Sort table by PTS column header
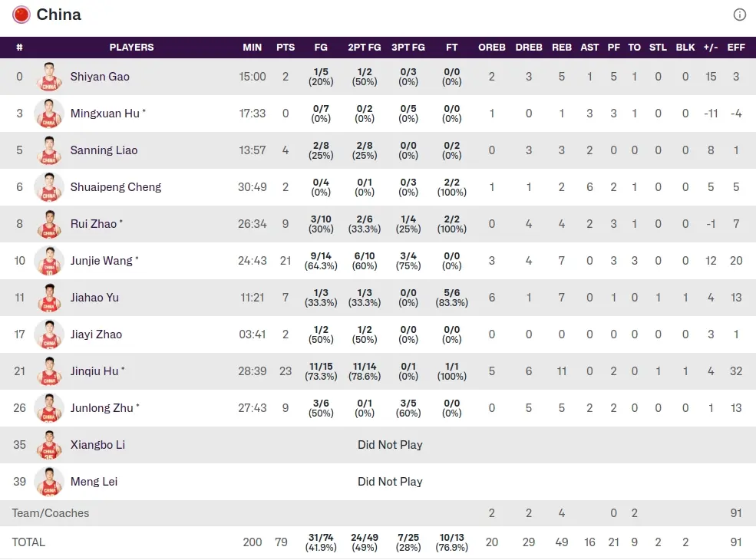This screenshot has height=560, width=756. point(286,48)
